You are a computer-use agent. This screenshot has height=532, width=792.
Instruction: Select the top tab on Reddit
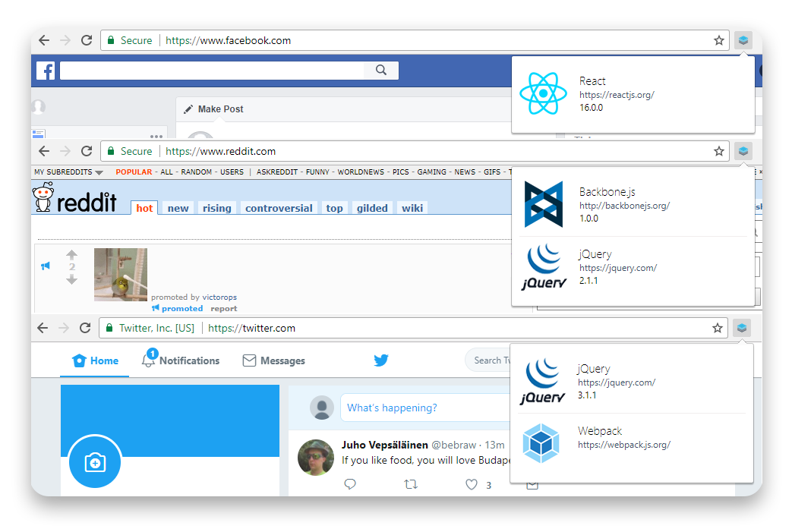tap(334, 208)
